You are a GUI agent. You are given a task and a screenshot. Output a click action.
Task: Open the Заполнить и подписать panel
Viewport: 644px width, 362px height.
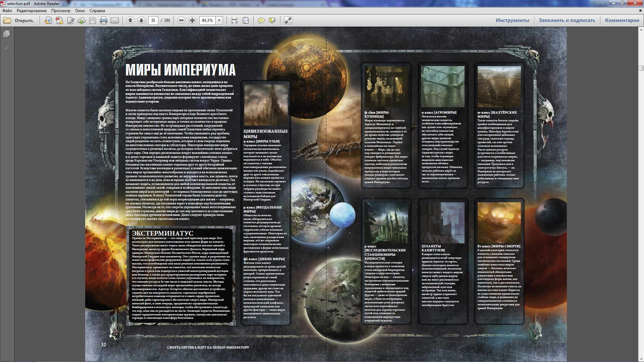tap(567, 20)
